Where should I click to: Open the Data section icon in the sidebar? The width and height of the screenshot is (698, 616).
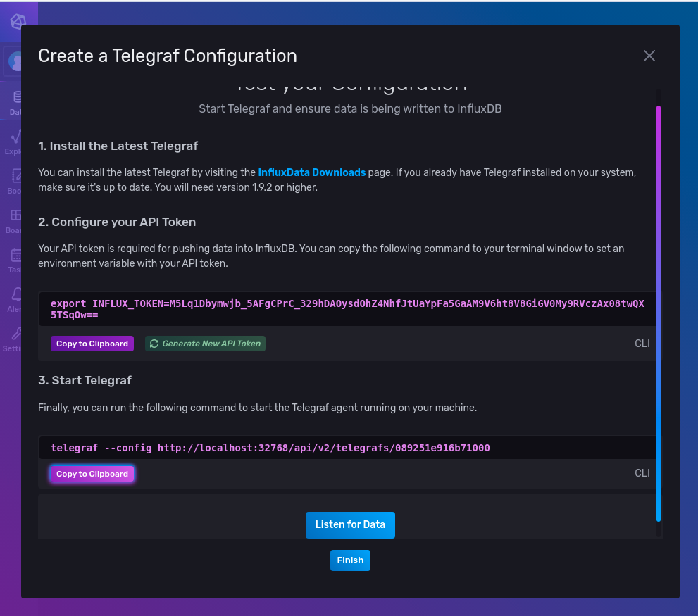pos(16,97)
